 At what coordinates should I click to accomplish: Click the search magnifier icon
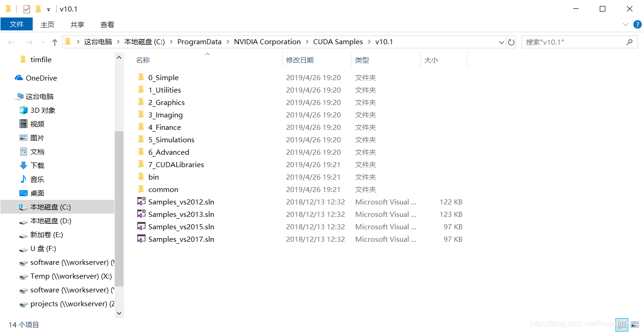[x=630, y=42]
